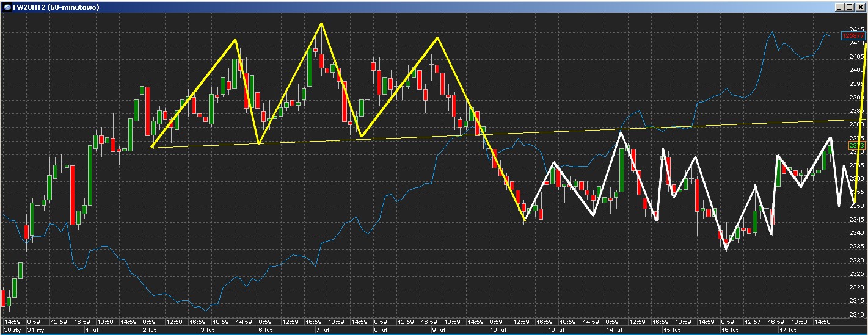Image resolution: width=868 pixels, height=335 pixels.
Task: Click the 14 lut date label
Action: tap(615, 330)
